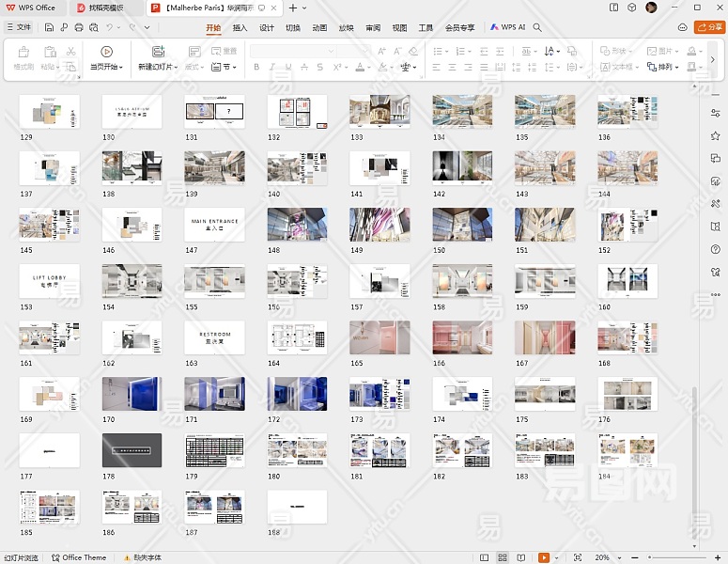
Task: Switch to the 设计 ribbon tab
Action: pos(267,27)
